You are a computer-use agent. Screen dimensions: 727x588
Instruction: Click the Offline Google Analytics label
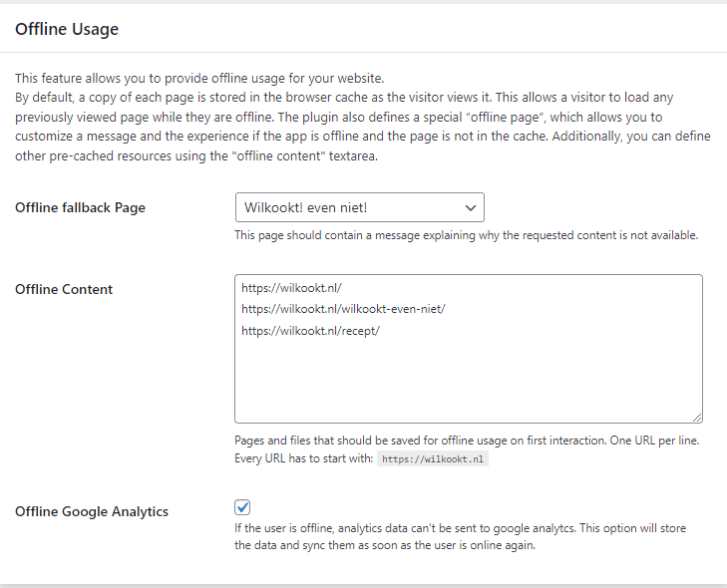(92, 511)
